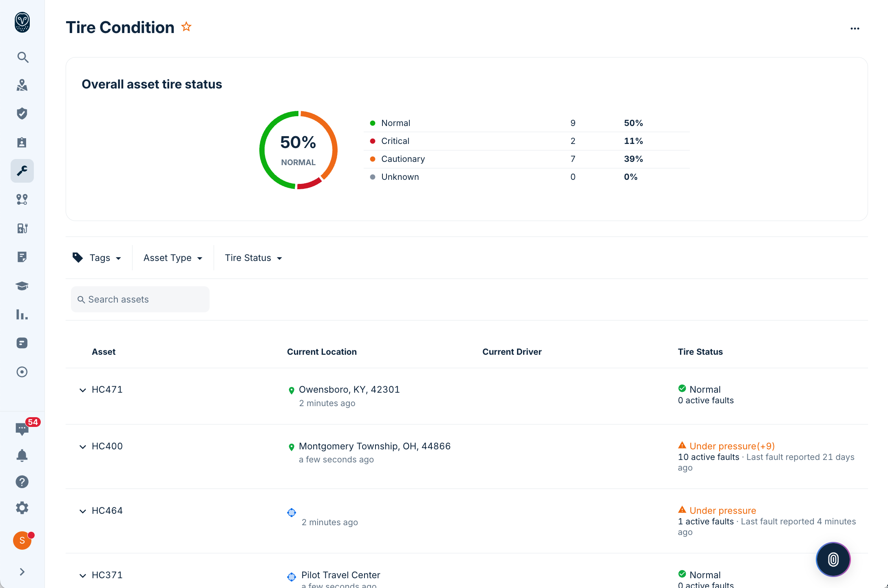Expand the HC464 asset row
The height and width of the screenshot is (588, 888).
[x=82, y=510]
